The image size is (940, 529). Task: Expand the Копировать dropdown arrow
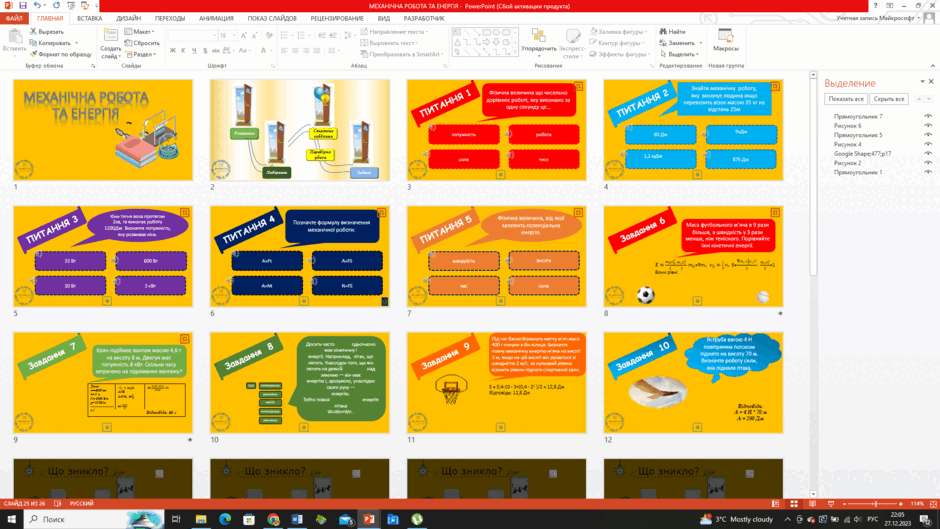tap(76, 43)
